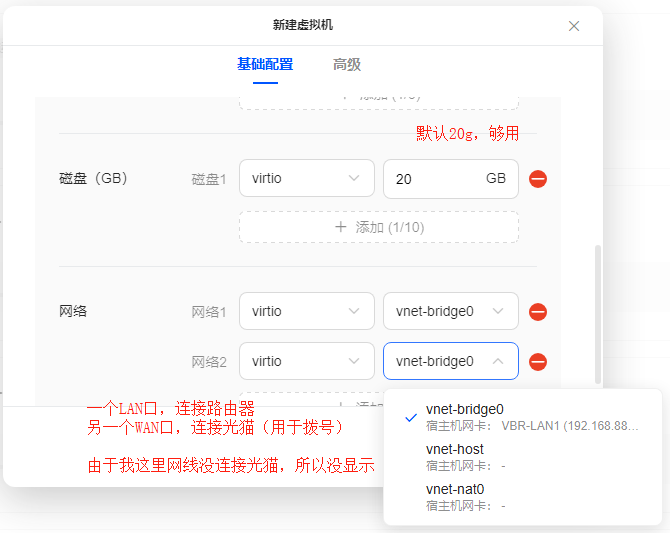The height and width of the screenshot is (533, 670).
Task: Click the 添加 (1/10) disk button
Action: (379, 227)
